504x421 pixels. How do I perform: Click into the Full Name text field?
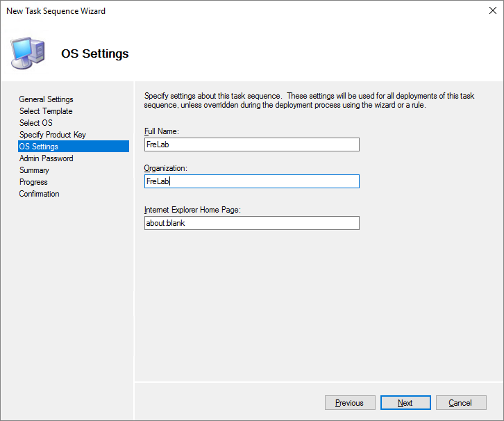point(251,145)
